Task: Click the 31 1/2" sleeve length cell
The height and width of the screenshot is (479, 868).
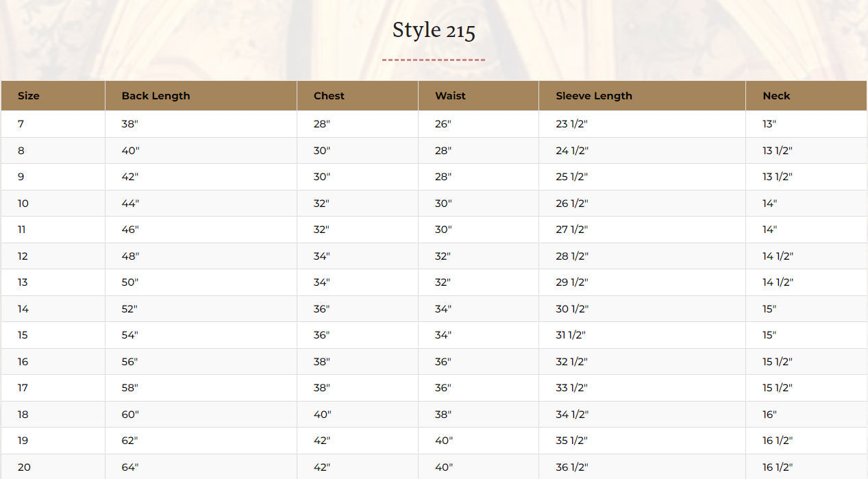Action: click(571, 335)
